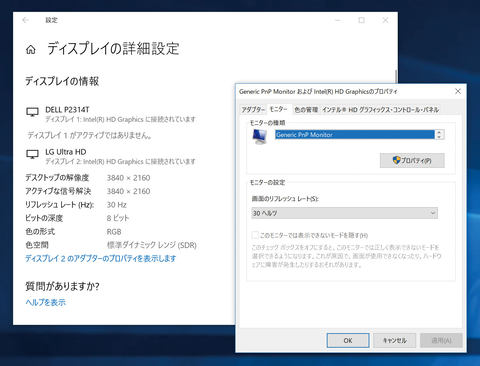Click the greyed 適用(A) button
The image size is (480, 366).
pyautogui.click(x=441, y=340)
